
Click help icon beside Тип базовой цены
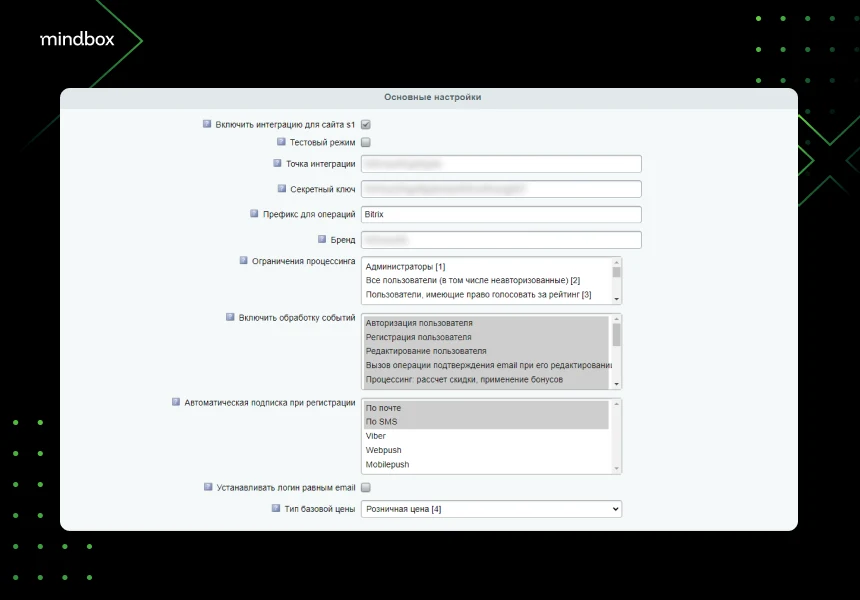(276, 508)
